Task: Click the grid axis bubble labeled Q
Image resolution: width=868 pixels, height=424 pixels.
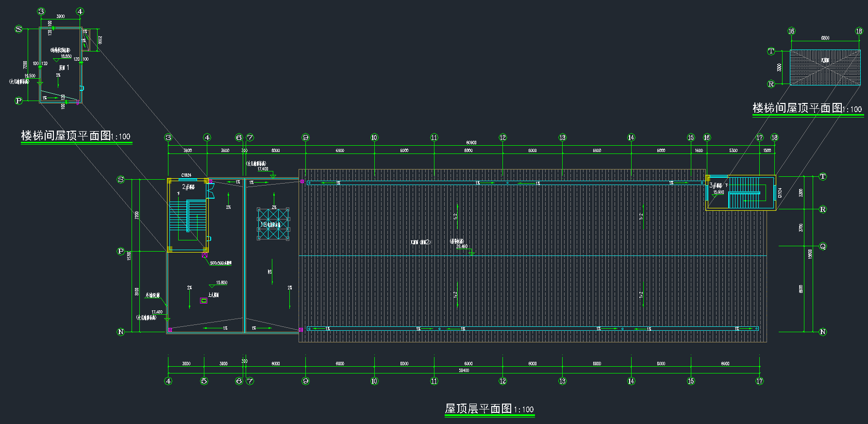Action: (x=823, y=246)
